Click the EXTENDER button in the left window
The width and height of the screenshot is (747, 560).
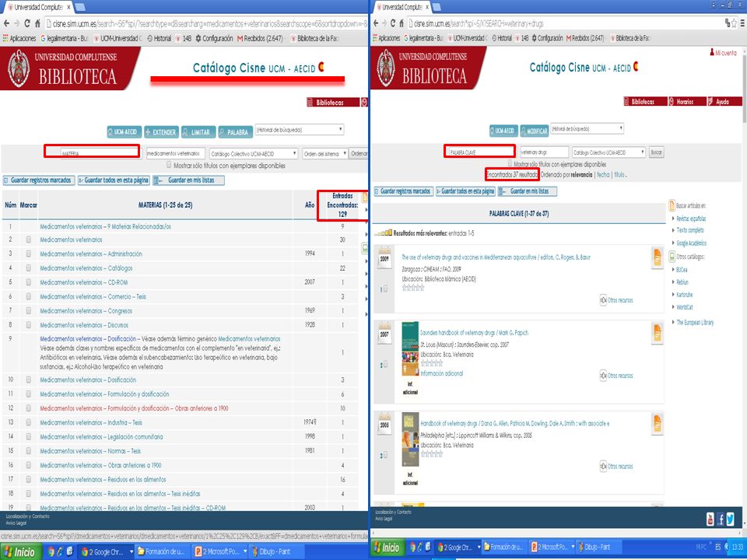[x=162, y=132]
